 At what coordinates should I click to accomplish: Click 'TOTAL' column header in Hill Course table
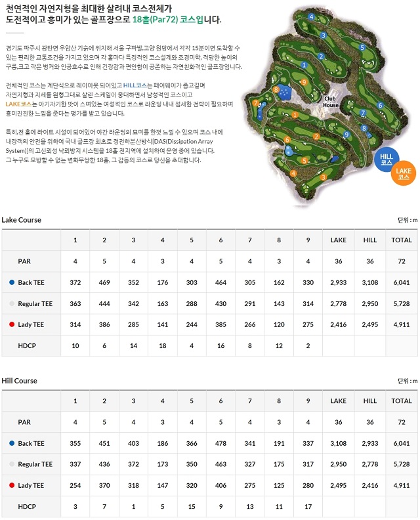(x=402, y=401)
